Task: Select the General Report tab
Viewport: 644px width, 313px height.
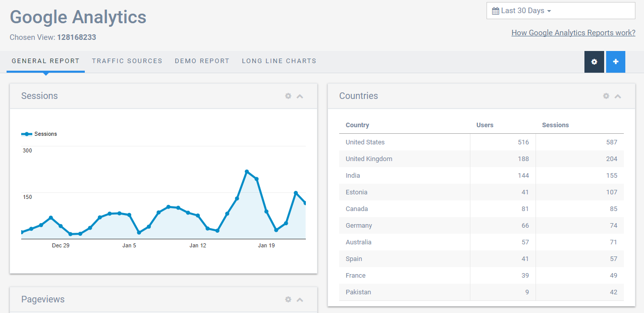Action: (x=45, y=61)
